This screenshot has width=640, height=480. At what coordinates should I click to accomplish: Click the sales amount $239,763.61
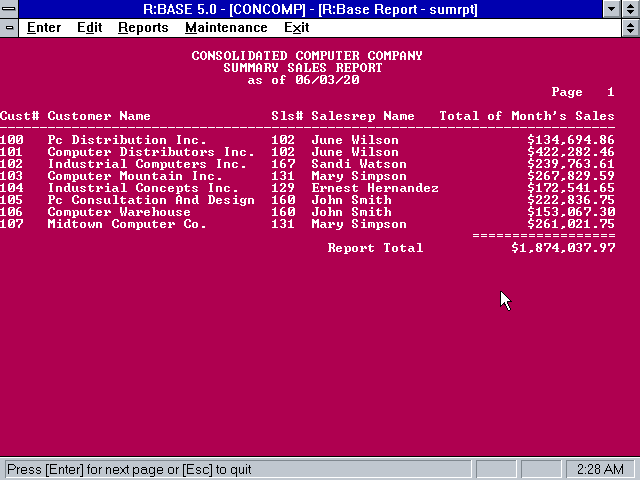coord(571,164)
